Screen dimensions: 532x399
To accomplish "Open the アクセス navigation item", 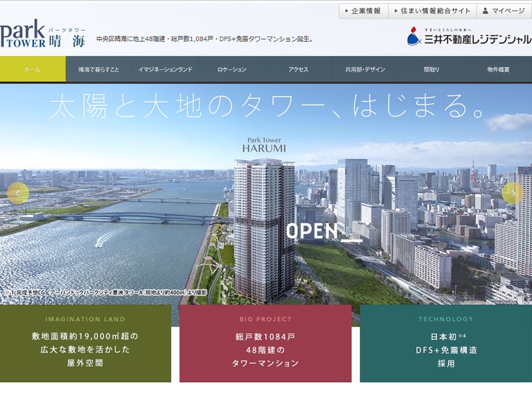I will pyautogui.click(x=299, y=67).
